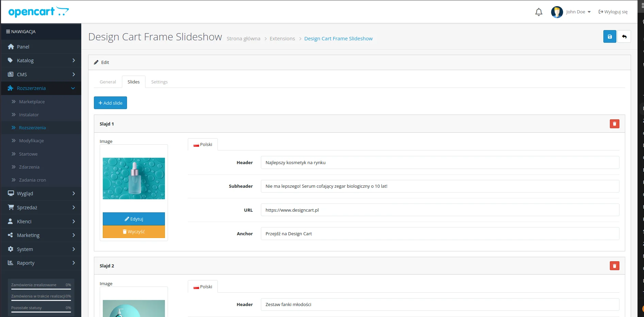The image size is (644, 317).
Task: Open the John Doe user dropdown
Action: click(x=578, y=12)
